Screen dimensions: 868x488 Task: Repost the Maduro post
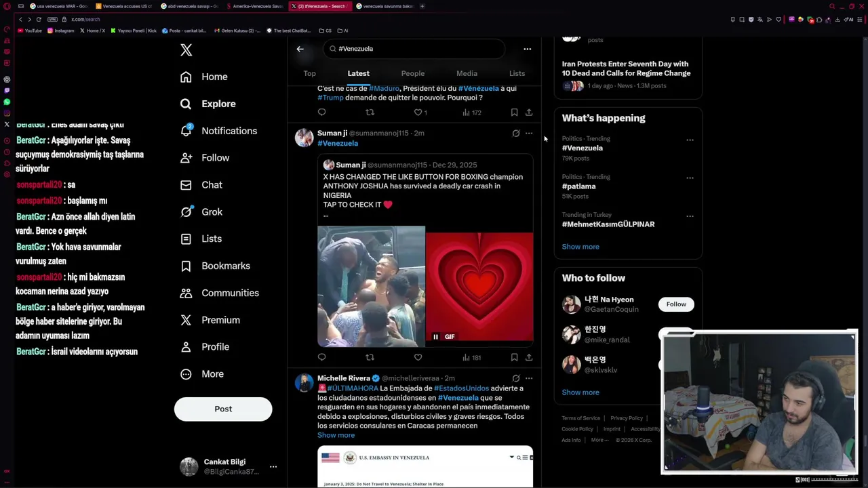370,113
